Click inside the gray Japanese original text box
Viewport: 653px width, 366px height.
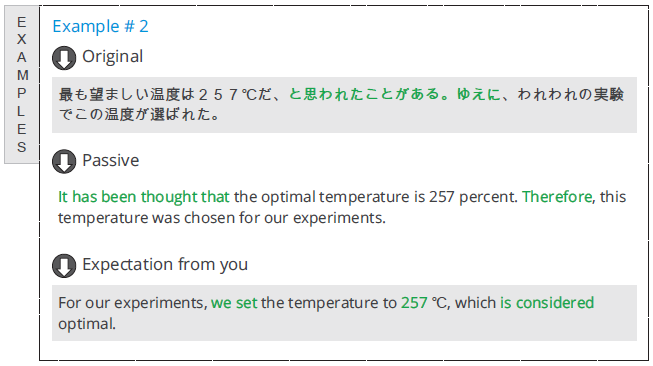(x=344, y=105)
